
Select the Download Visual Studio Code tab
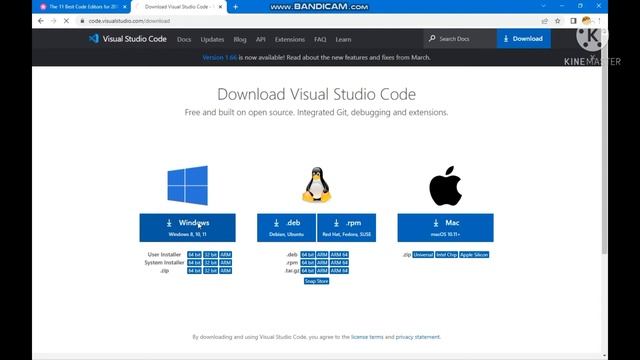tap(179, 7)
